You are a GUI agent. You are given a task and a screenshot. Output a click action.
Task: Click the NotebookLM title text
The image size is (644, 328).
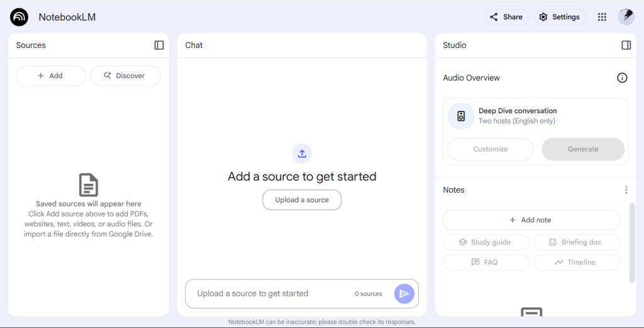pyautogui.click(x=67, y=17)
